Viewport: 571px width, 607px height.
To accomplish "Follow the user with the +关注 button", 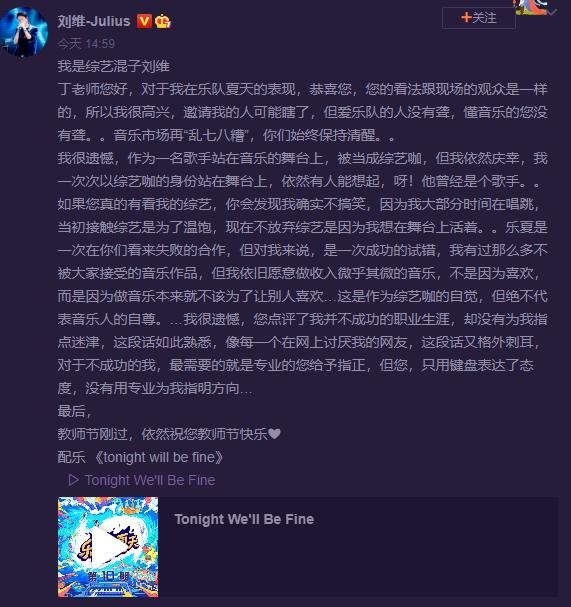I will (x=479, y=18).
